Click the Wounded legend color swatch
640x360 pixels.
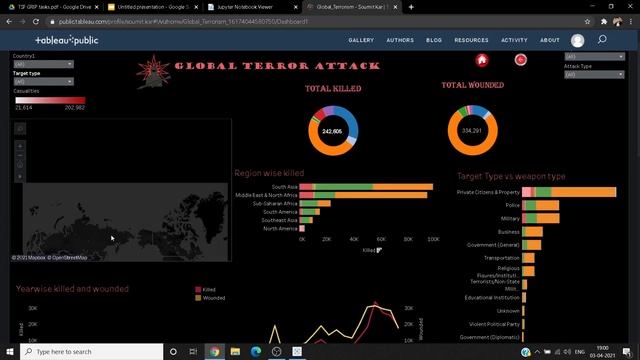point(198,298)
